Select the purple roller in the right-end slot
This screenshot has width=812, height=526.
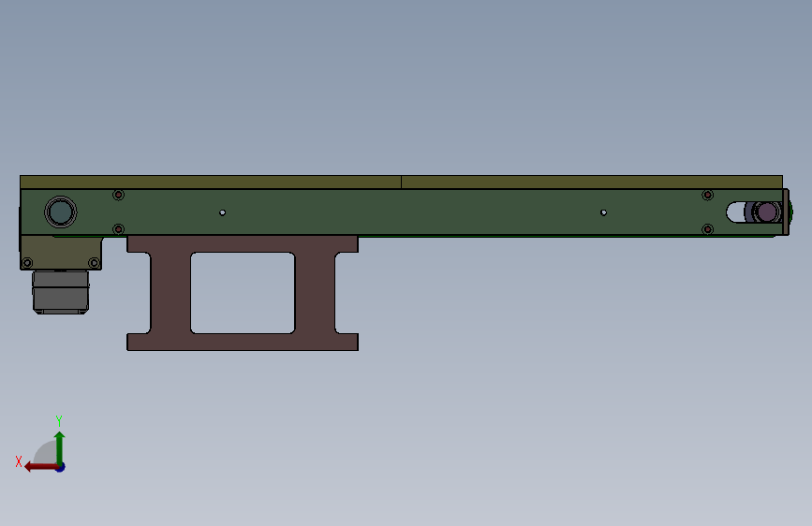(766, 212)
